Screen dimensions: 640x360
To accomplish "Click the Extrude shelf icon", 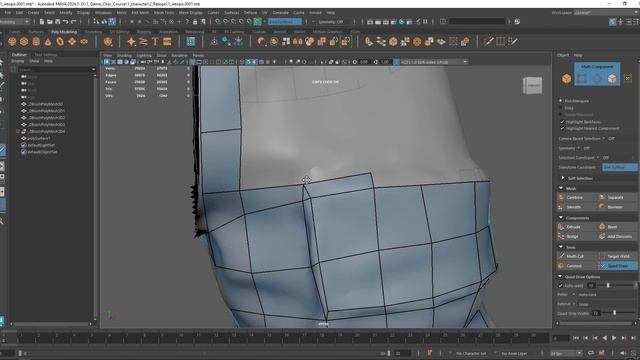I will [369, 42].
